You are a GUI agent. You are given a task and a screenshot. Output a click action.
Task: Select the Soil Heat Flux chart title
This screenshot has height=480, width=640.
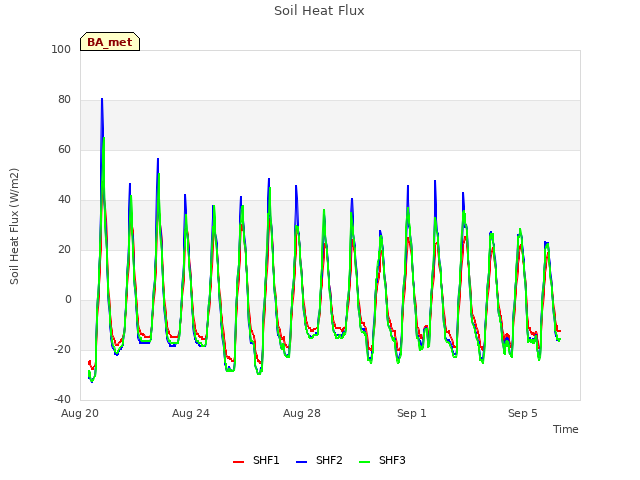tap(319, 11)
